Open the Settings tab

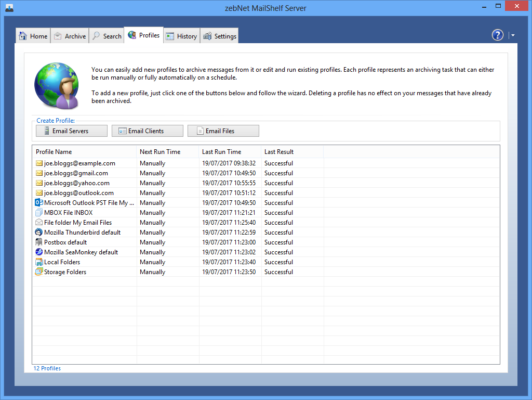[x=220, y=36]
